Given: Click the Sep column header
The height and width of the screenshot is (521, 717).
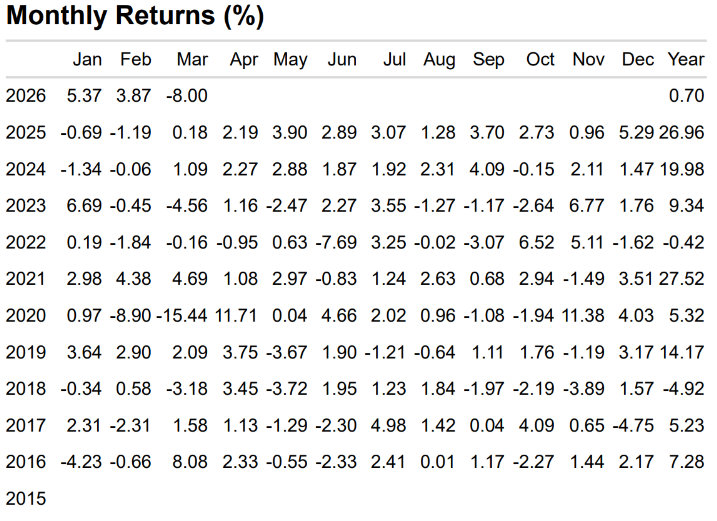Looking at the screenshot, I should click(x=488, y=60).
